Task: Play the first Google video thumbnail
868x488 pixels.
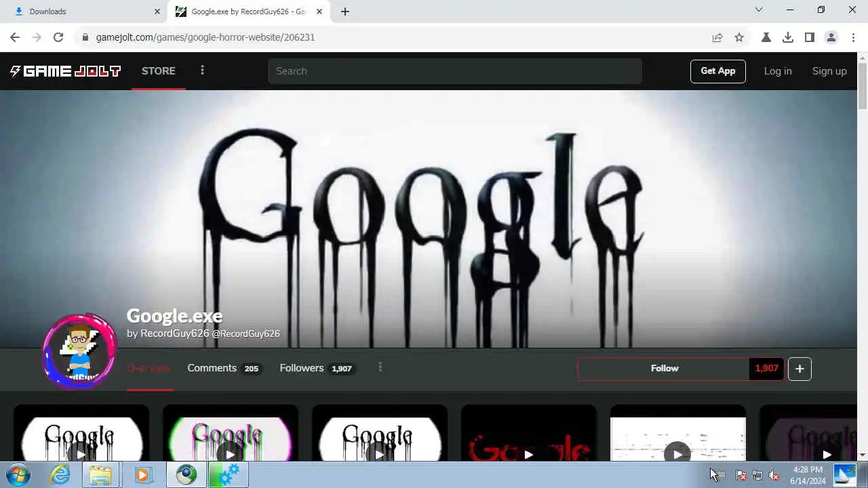Action: [81, 434]
